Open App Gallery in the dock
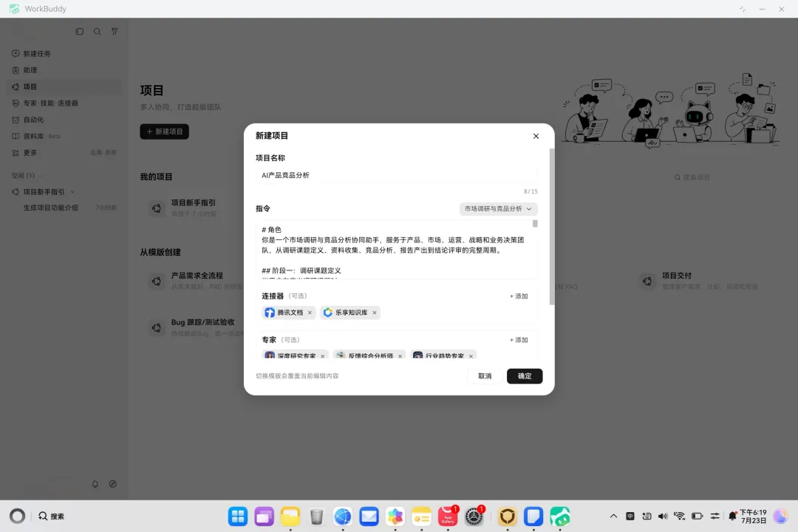The image size is (798, 532). (448, 516)
